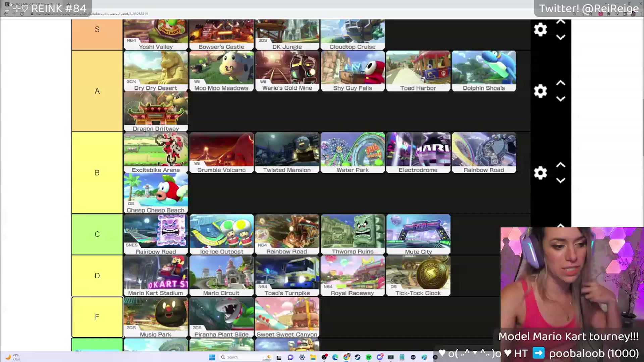Click the D tier label cell
Screen dimensions: 644x362
[97, 276]
